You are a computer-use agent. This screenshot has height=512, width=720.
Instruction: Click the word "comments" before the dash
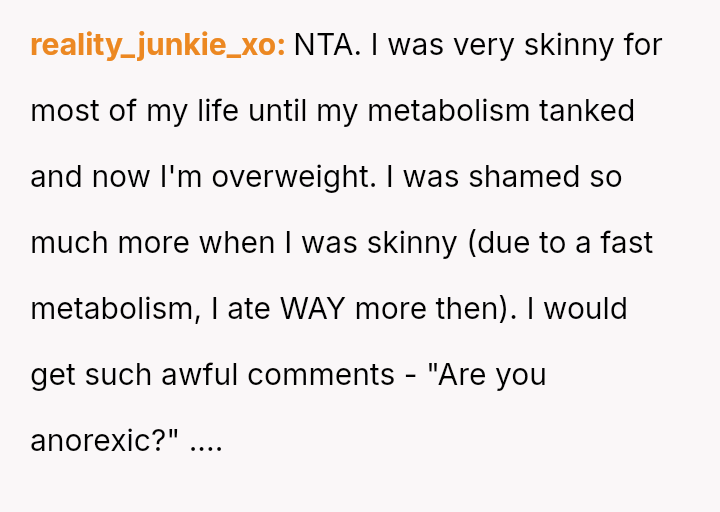(x=321, y=374)
